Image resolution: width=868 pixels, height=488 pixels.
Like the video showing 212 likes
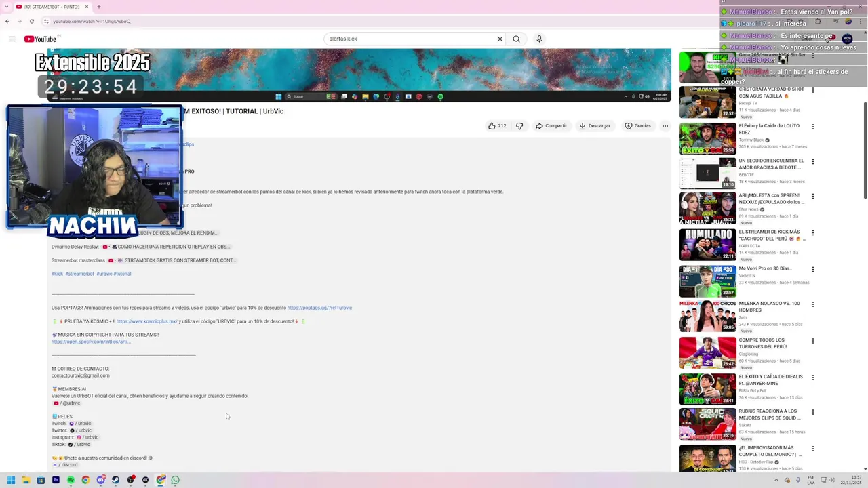click(x=497, y=125)
